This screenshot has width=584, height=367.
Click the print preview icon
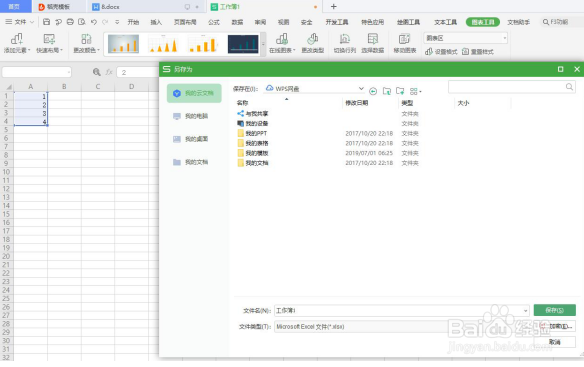82,22
